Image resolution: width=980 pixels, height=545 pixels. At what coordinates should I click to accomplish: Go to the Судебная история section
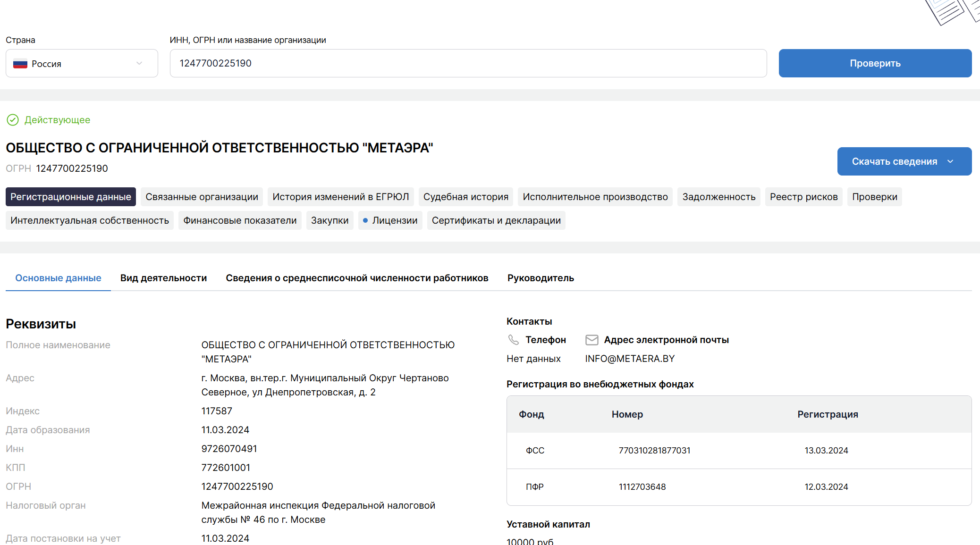click(x=465, y=197)
